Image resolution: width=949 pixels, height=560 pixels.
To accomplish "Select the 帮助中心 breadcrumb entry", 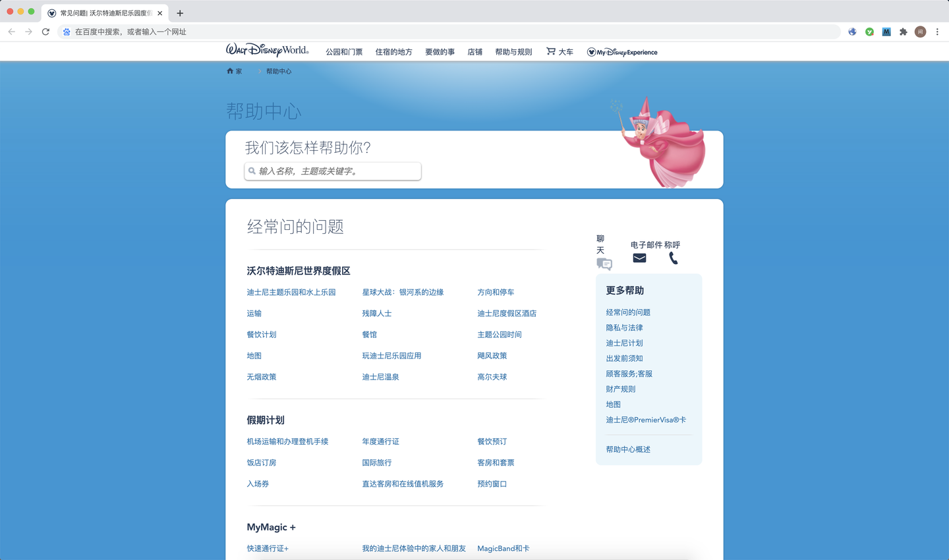I will click(x=279, y=71).
